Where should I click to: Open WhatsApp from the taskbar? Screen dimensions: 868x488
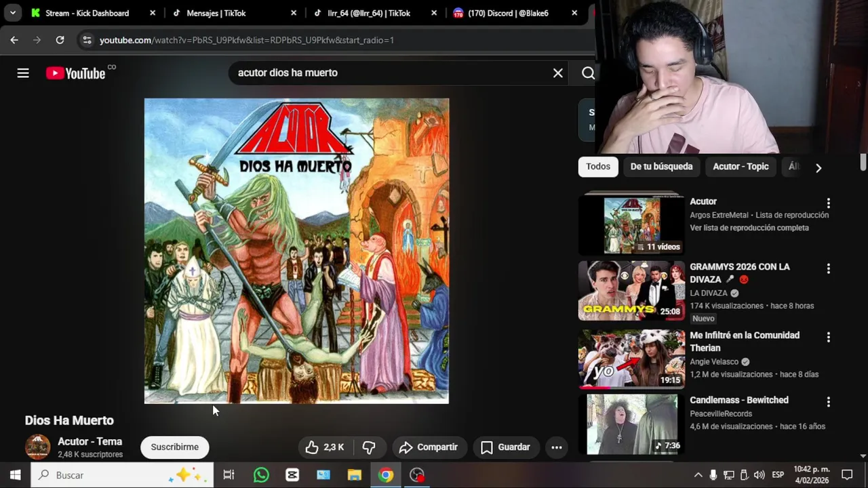261,475
